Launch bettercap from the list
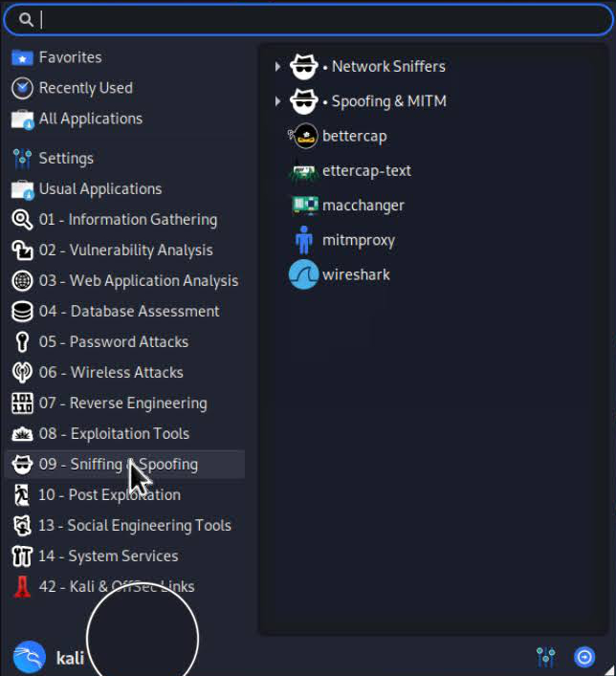 pos(355,137)
